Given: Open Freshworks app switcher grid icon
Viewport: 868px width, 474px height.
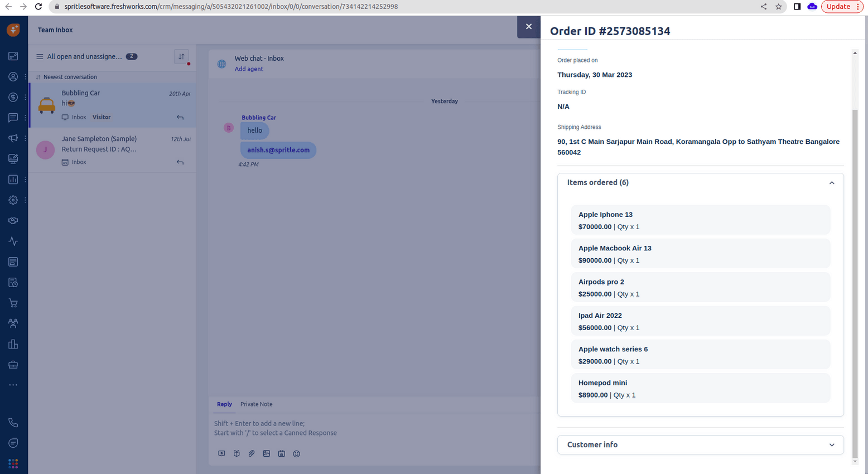Looking at the screenshot, I should [13, 463].
